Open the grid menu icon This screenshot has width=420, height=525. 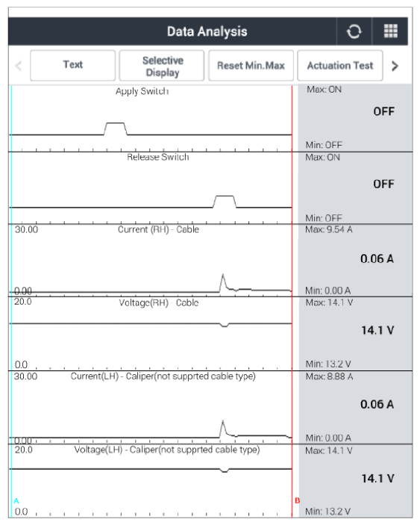[x=390, y=31]
